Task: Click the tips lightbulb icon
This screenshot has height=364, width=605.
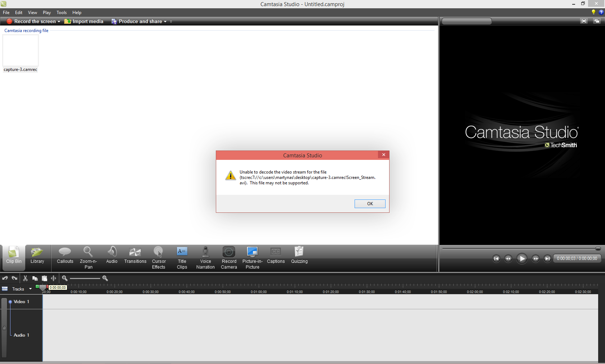Action: tap(593, 12)
